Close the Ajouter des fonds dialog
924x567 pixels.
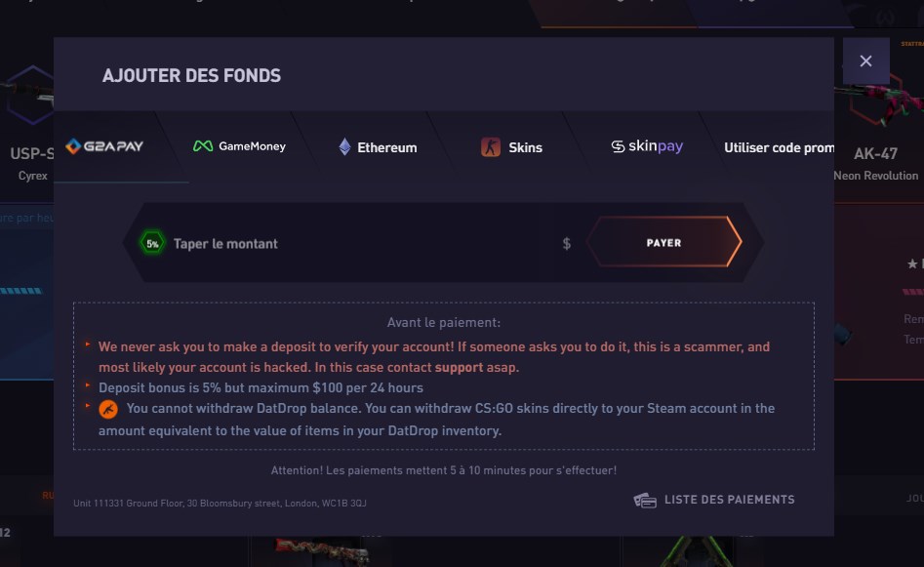point(865,61)
